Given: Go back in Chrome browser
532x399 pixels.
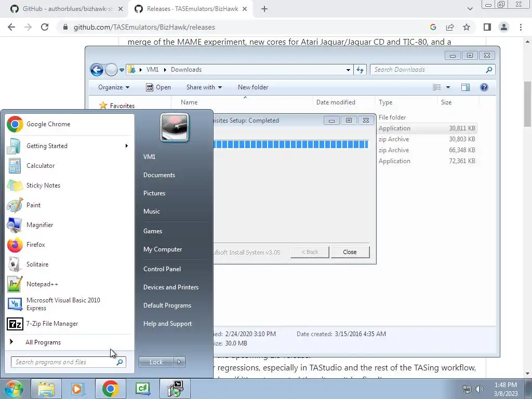Looking at the screenshot, I should [11, 27].
